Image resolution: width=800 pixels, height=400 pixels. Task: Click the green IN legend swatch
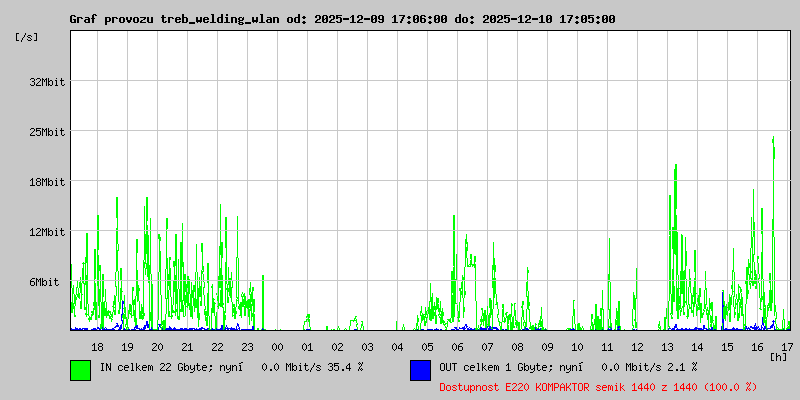coord(81,370)
